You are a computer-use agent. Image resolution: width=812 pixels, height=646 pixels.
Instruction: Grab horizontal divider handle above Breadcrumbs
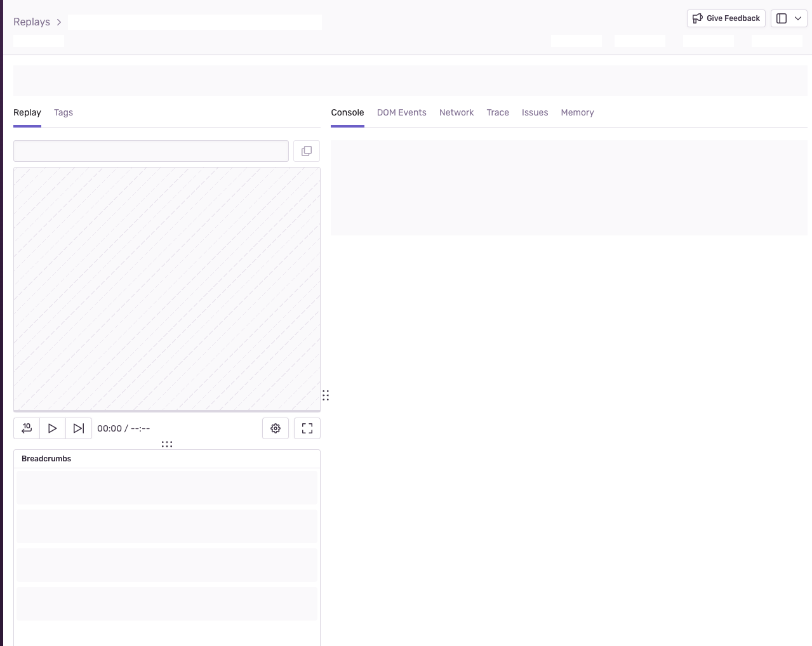167,444
